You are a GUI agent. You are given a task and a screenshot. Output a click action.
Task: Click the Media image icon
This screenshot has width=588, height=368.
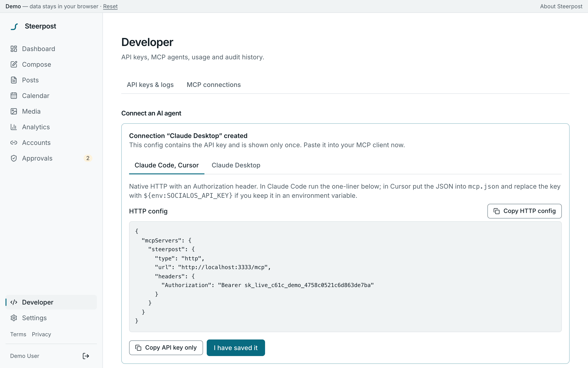click(14, 111)
